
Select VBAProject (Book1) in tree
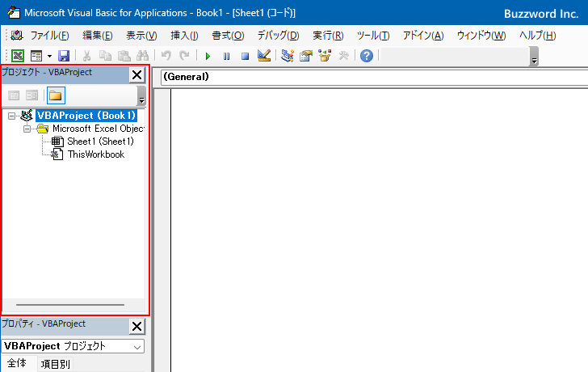point(86,116)
